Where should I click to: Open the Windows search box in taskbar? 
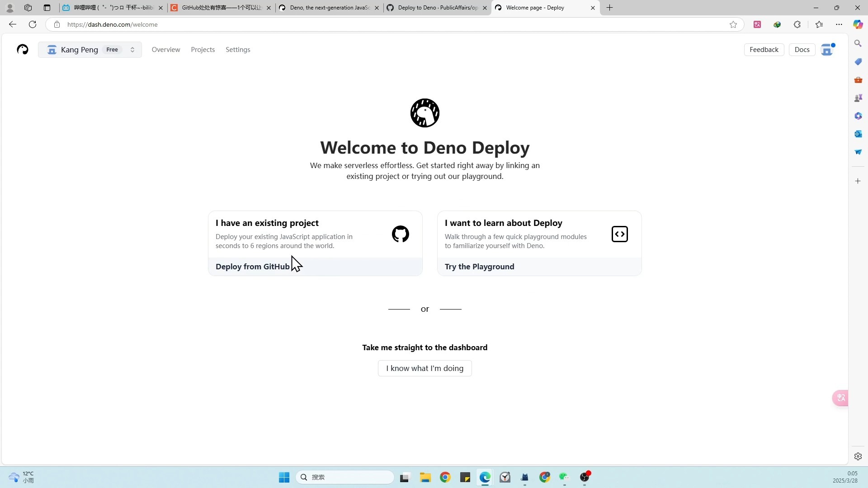click(x=344, y=477)
